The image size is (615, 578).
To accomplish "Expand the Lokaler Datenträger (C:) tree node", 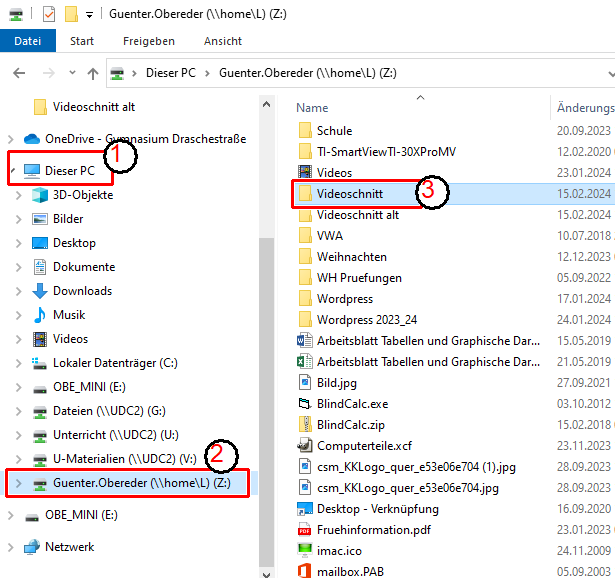I will tap(19, 363).
